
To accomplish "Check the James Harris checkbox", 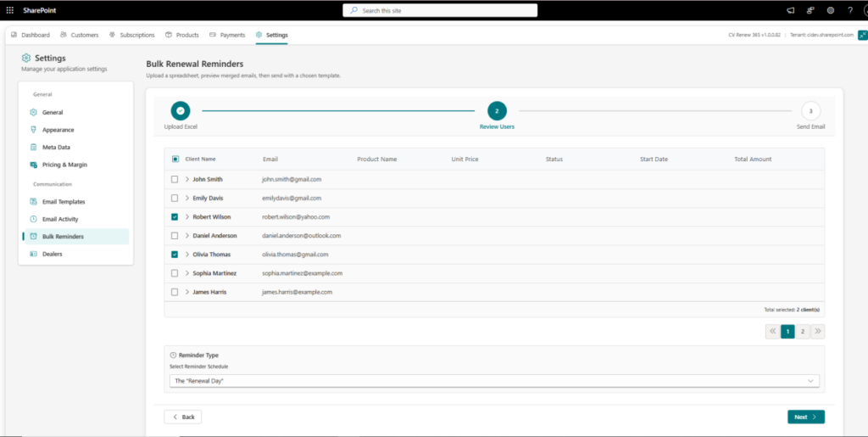I will click(x=175, y=293).
